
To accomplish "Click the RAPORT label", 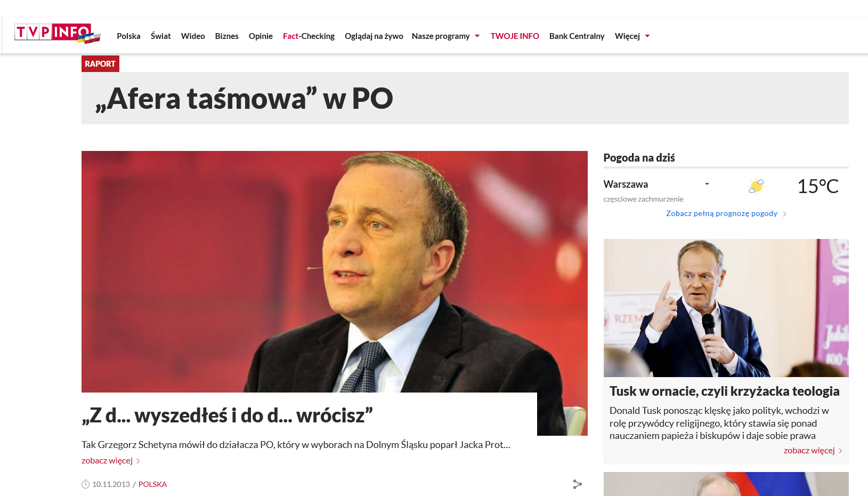I will tap(100, 63).
